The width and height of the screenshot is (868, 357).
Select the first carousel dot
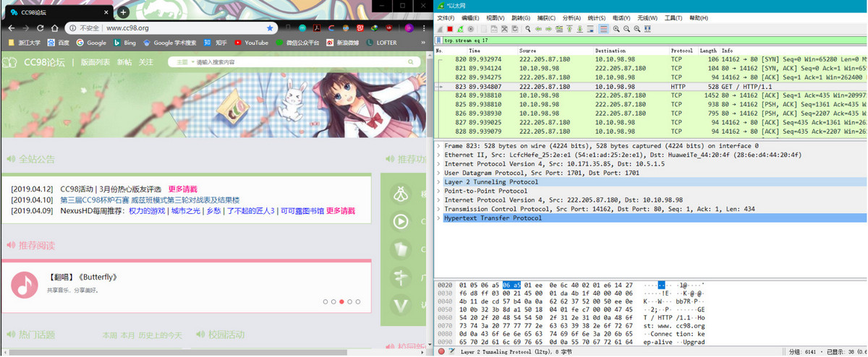click(325, 301)
